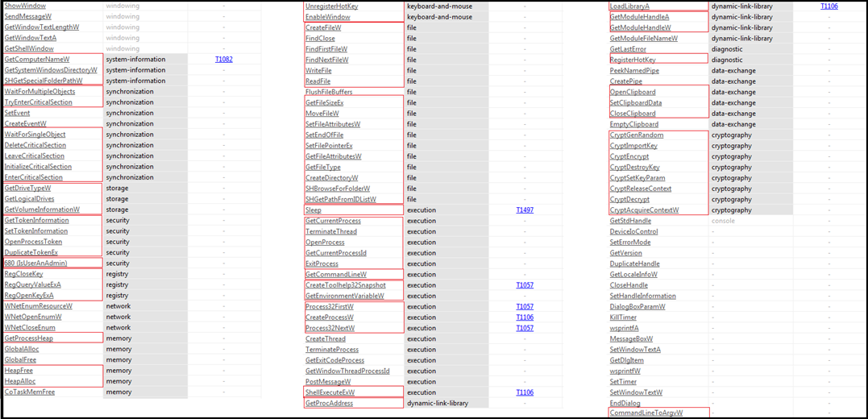Click the GetCommandLineW function
The width and height of the screenshot is (868, 419).
[x=336, y=275]
